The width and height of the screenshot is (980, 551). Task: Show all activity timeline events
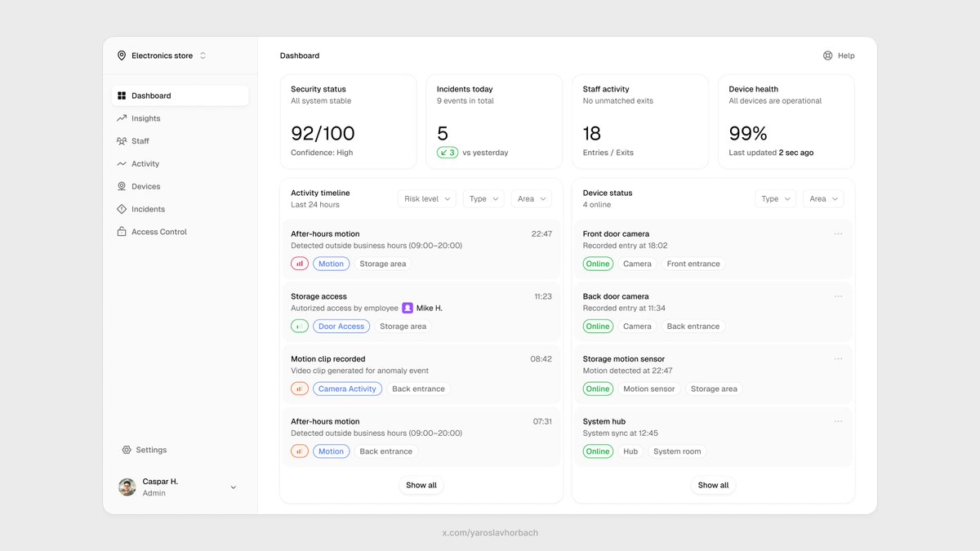(x=421, y=485)
